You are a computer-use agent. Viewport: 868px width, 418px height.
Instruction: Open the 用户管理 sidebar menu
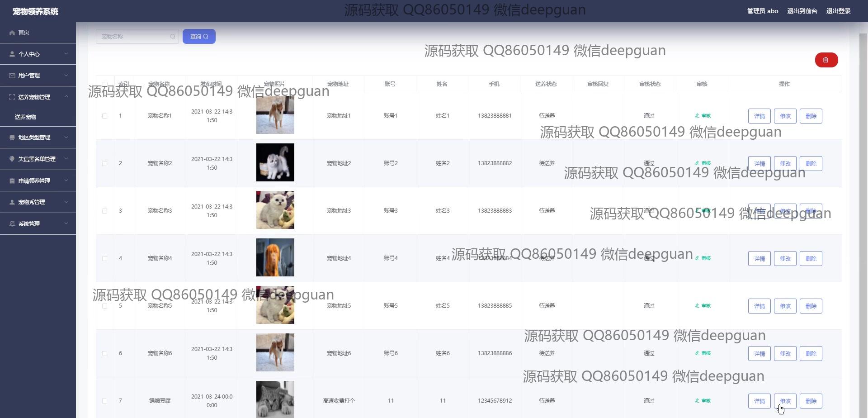(x=38, y=76)
